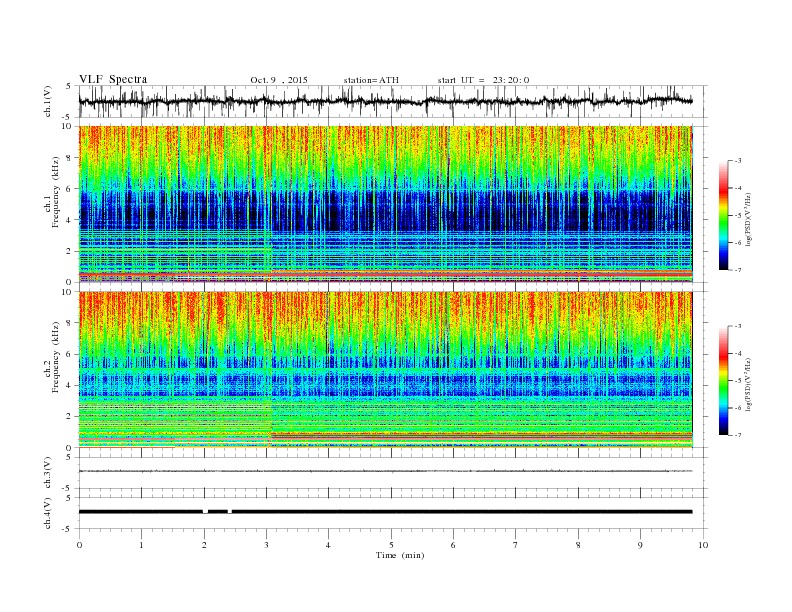Click the thick black ch.4 signal bar
The image size is (792, 612).
[385, 512]
